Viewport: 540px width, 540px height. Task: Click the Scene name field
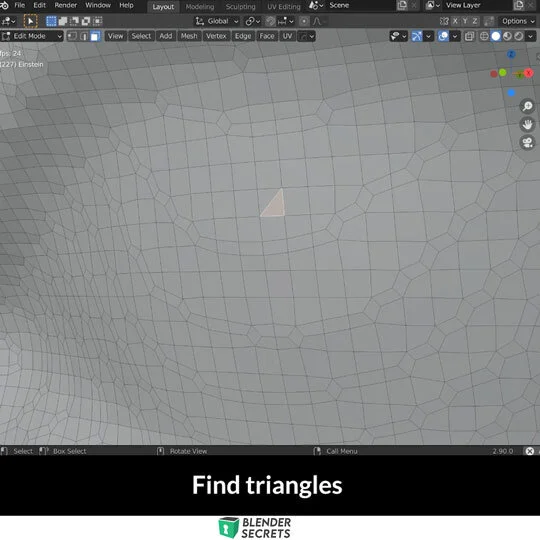358,5
